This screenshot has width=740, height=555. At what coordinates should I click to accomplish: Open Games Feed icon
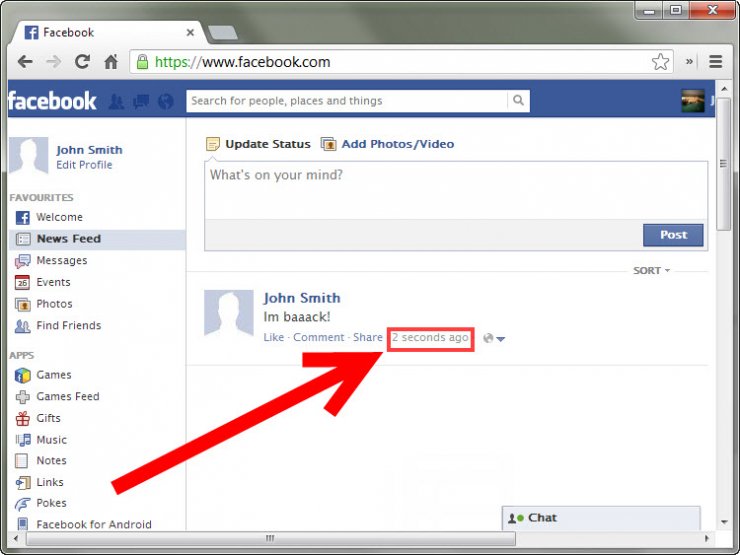click(x=22, y=397)
